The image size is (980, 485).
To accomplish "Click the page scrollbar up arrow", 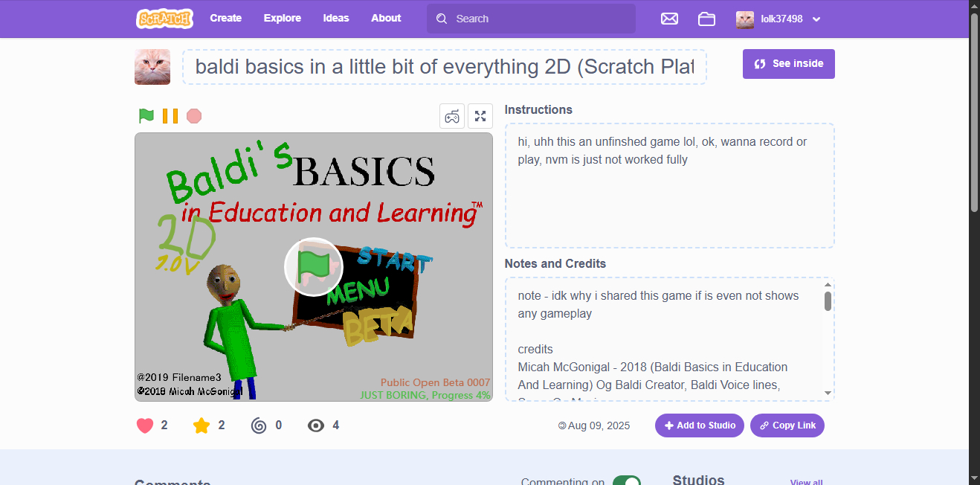I will (x=975, y=6).
